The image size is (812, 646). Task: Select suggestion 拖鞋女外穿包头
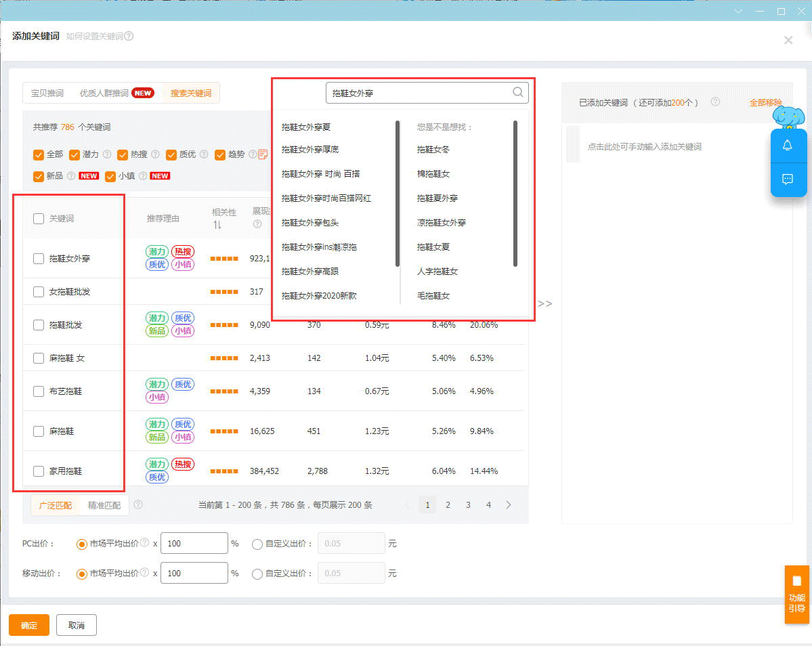coord(309,223)
